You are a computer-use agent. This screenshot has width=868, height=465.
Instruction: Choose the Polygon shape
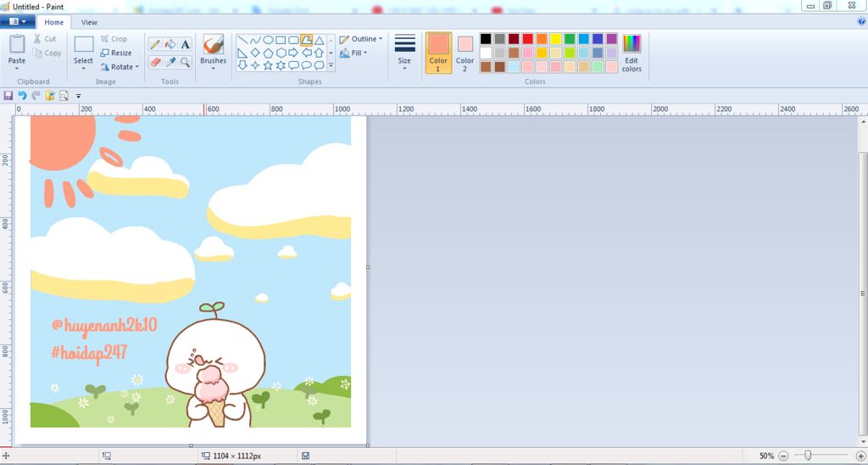tap(306, 41)
